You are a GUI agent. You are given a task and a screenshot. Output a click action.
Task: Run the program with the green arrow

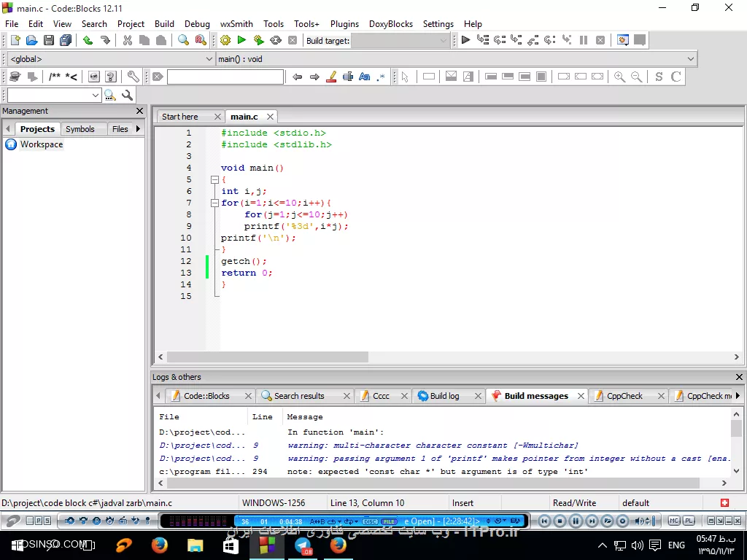point(241,41)
